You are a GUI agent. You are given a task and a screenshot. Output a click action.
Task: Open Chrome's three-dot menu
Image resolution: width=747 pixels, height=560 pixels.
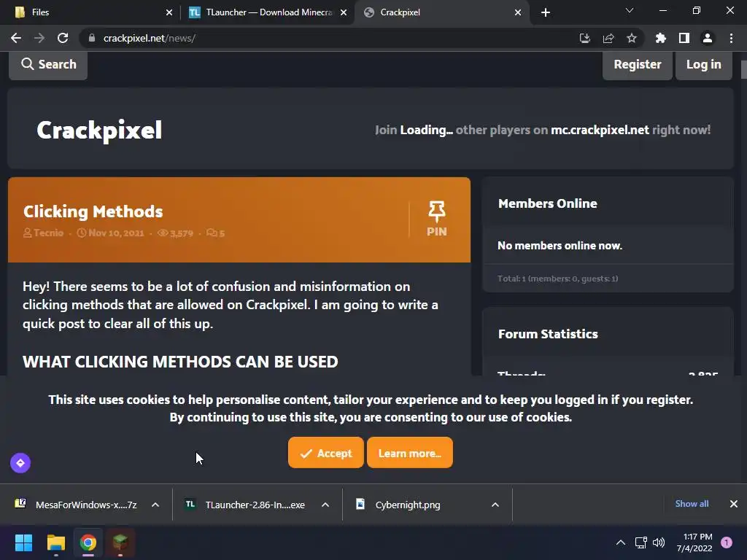coord(731,38)
